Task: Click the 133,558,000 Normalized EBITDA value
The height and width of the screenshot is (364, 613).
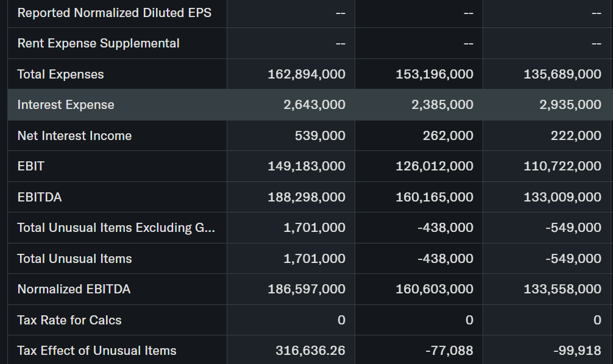Action: pos(562,289)
